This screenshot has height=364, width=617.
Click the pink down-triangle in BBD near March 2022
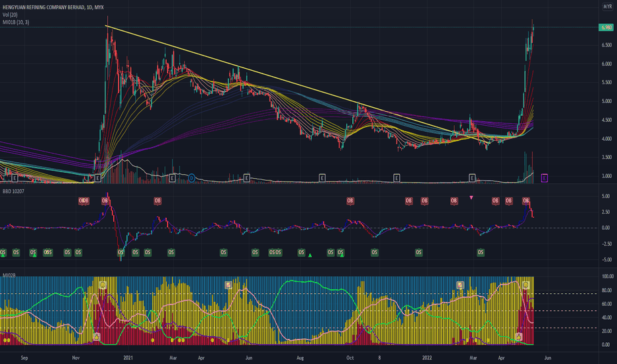(x=471, y=197)
